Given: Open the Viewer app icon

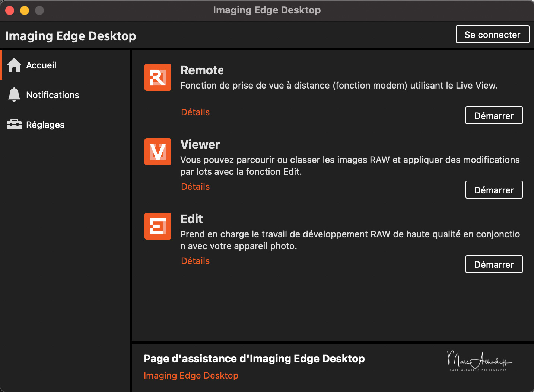Looking at the screenshot, I should point(158,152).
